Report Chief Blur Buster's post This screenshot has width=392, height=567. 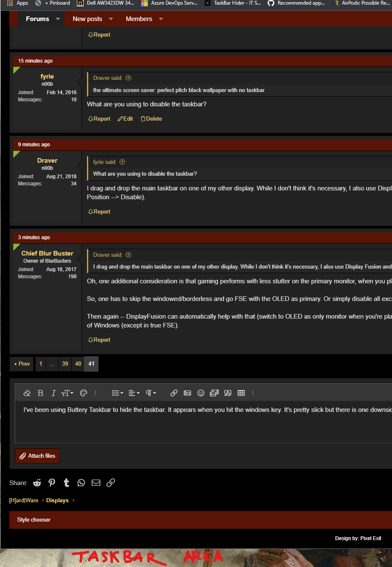[99, 340]
